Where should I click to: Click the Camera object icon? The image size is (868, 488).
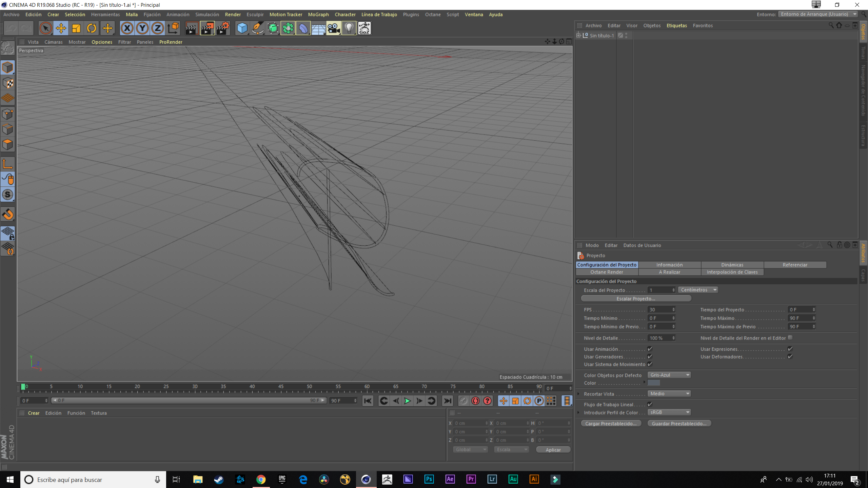(334, 28)
